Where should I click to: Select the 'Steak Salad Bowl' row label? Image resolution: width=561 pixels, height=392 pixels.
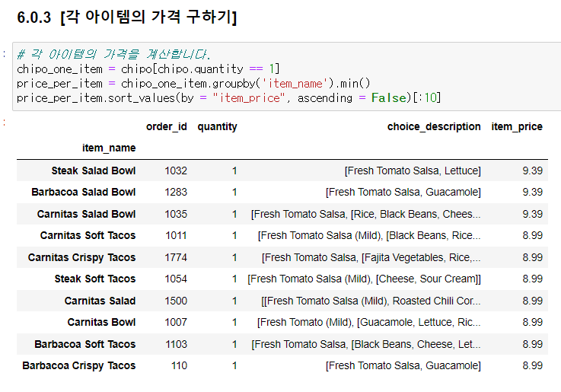pos(94,171)
